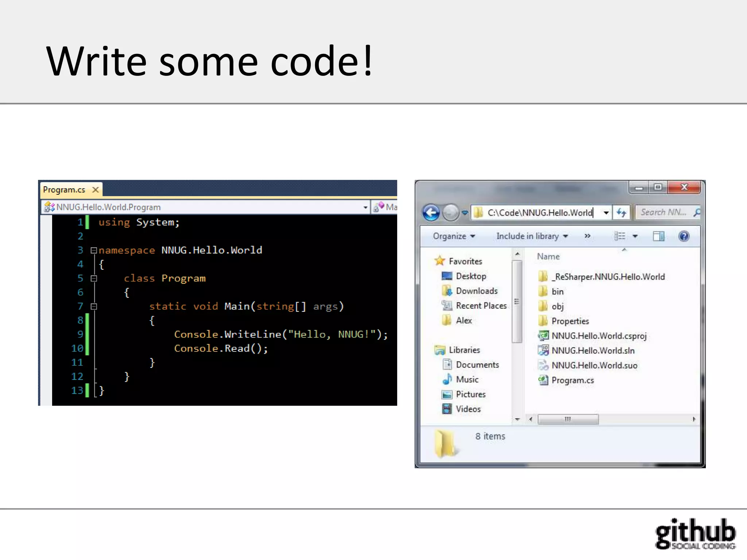Open the recent pages dropdown in Explorer

point(465,213)
